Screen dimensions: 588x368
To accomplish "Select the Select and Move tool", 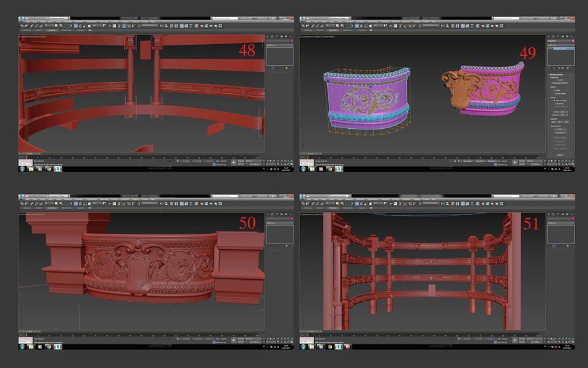I will pyautogui.click(x=75, y=27).
